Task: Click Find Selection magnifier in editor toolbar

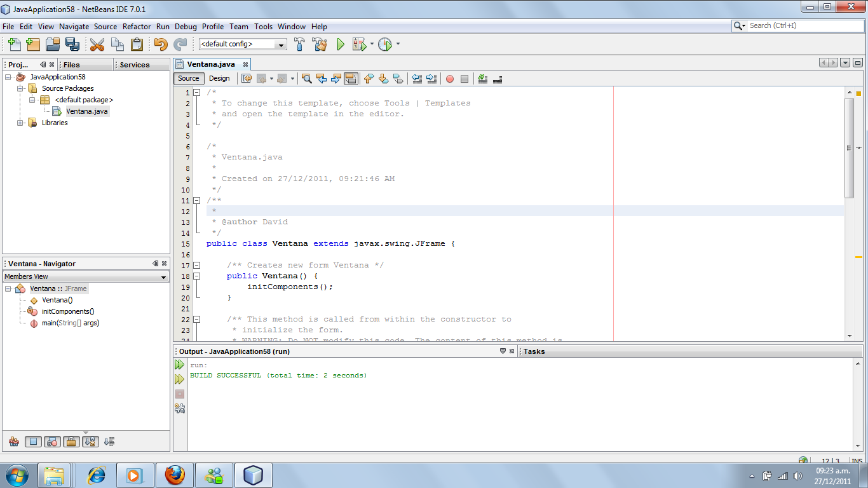Action: pyautogui.click(x=306, y=79)
